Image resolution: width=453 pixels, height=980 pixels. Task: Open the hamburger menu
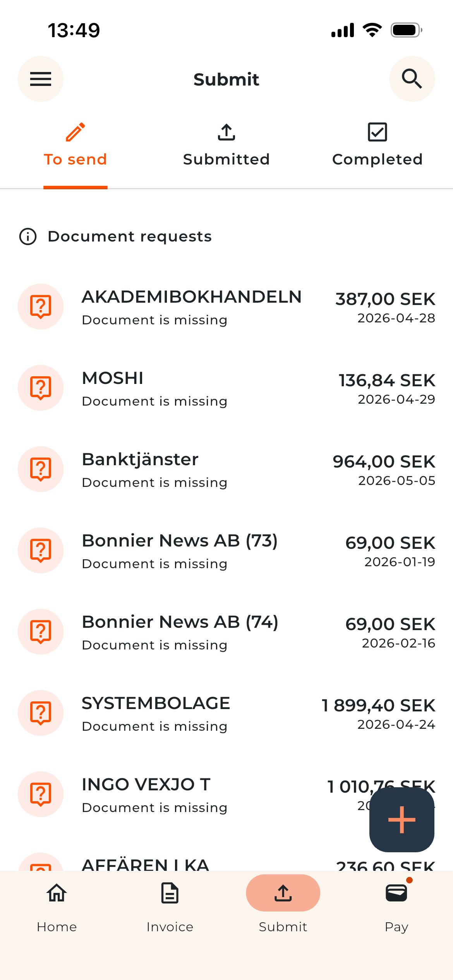(x=41, y=79)
